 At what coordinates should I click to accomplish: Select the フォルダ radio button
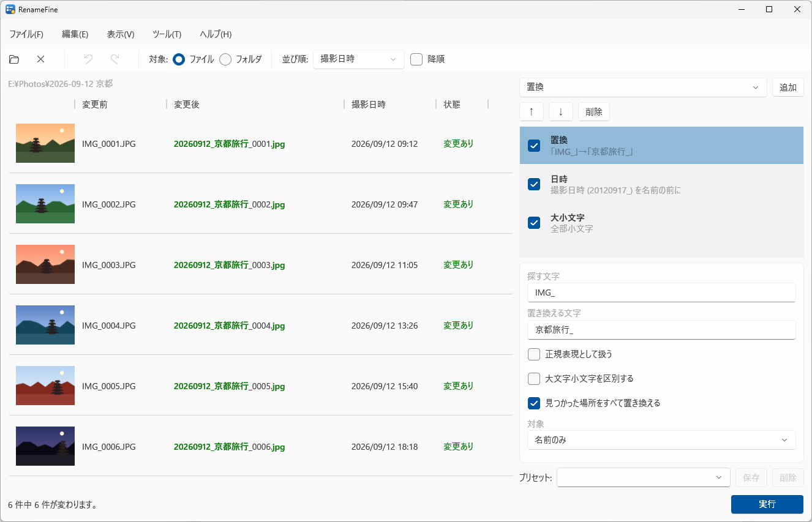[x=225, y=59]
